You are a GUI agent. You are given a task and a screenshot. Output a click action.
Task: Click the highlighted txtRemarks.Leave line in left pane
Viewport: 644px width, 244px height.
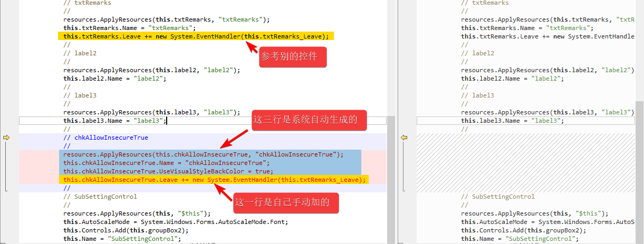196,36
